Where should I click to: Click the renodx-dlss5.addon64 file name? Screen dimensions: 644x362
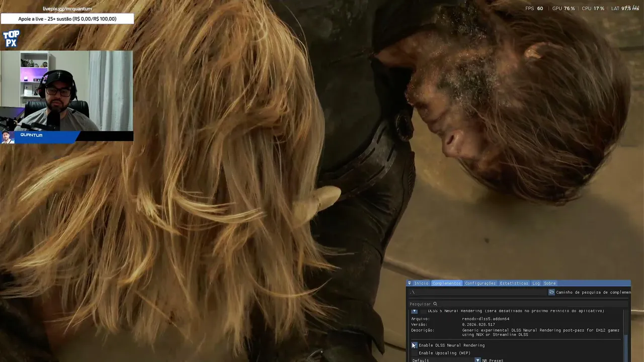coord(486,319)
